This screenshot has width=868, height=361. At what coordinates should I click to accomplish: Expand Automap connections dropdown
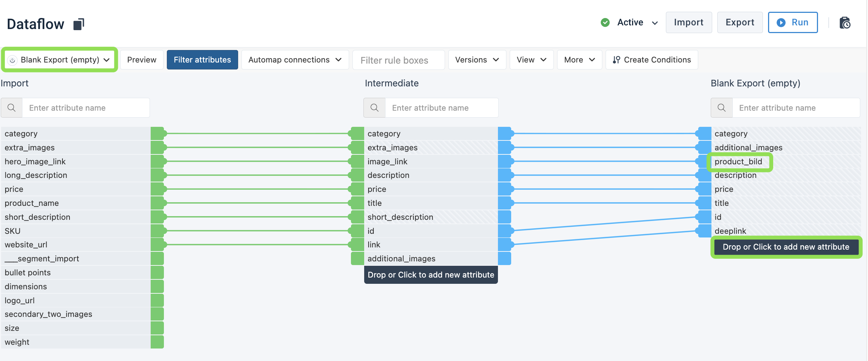point(295,60)
